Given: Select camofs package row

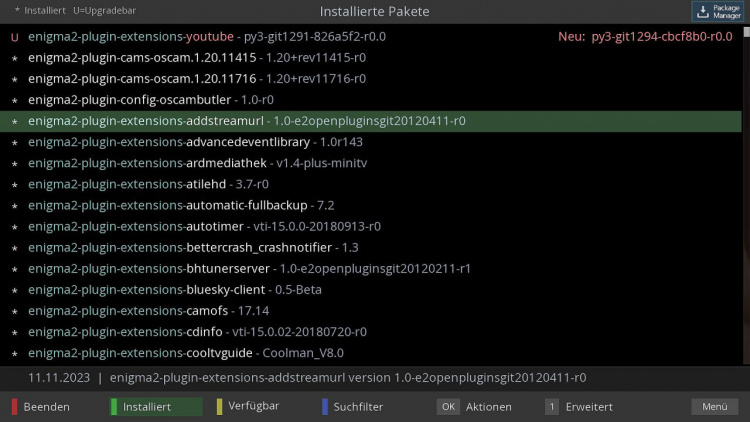Looking at the screenshot, I should pos(371,310).
